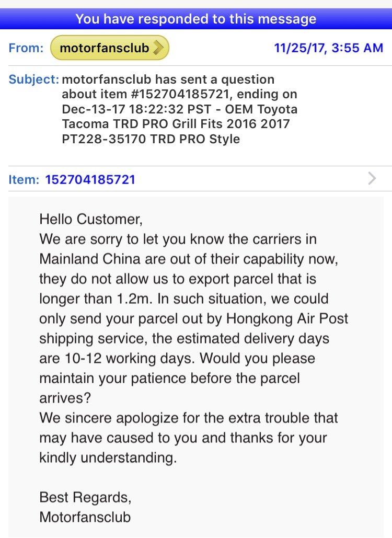The height and width of the screenshot is (538, 392).
Task: Tap 'Mainland China' in the message body
Action: [x=90, y=259]
